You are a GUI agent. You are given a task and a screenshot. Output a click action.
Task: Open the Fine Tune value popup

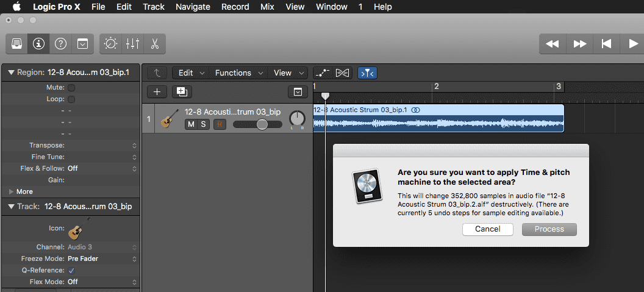(134, 157)
